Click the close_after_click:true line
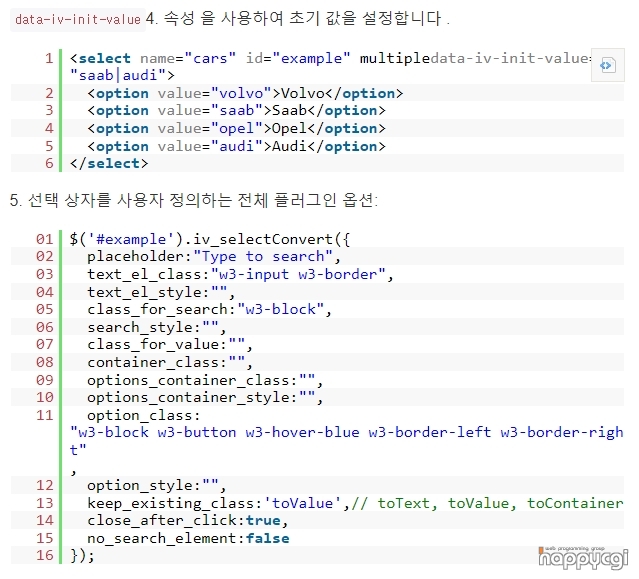The height and width of the screenshot is (579, 639). 187,520
